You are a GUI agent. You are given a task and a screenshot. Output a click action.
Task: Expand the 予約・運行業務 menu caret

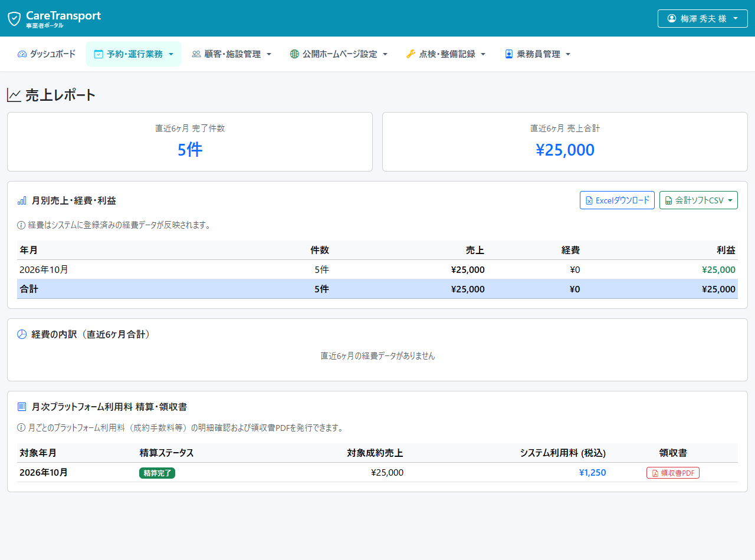pyautogui.click(x=171, y=54)
